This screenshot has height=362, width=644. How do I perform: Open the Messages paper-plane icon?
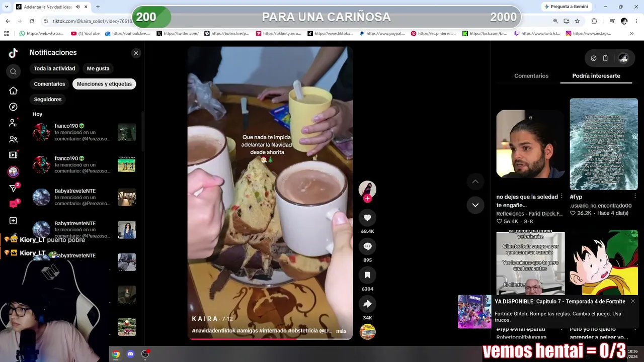tap(13, 188)
